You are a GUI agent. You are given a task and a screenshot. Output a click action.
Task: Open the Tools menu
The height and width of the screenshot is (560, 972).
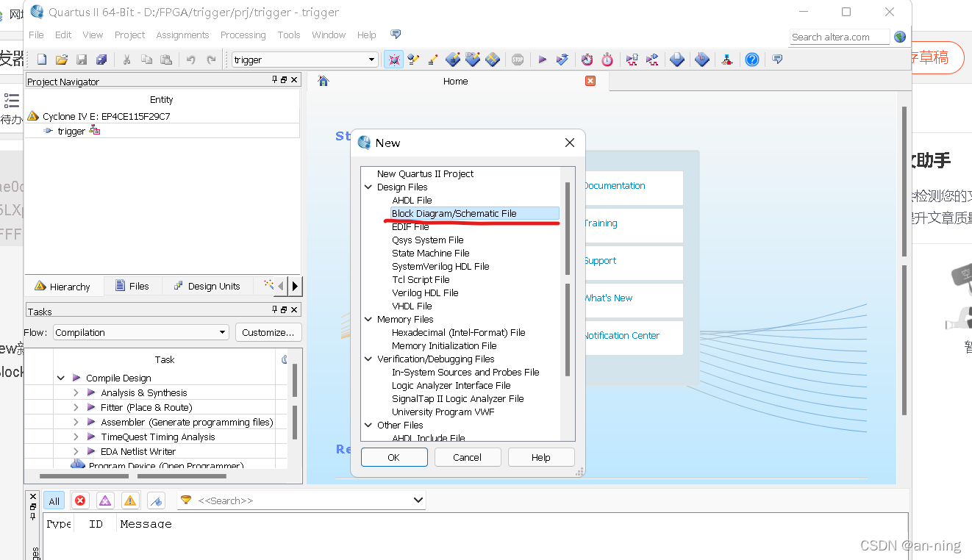point(289,35)
